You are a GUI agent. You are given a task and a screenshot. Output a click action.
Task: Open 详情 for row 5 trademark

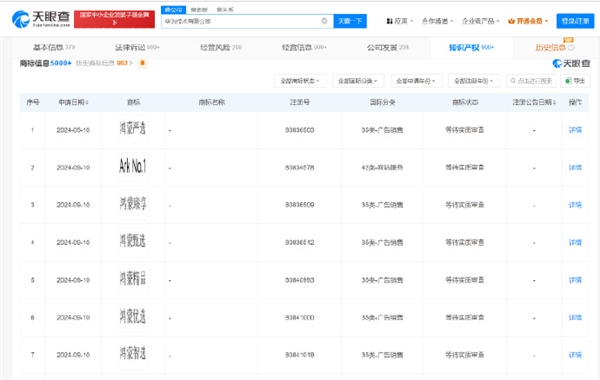[575, 280]
